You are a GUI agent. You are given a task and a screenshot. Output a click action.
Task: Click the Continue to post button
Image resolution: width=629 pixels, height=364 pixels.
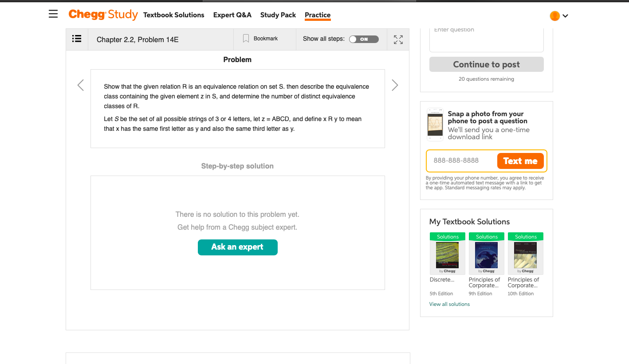[x=487, y=64]
